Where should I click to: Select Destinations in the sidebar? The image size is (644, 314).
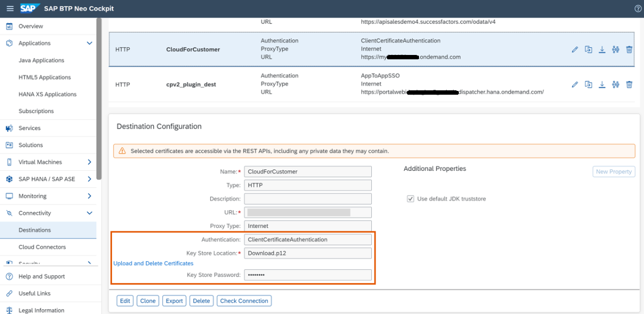point(35,230)
